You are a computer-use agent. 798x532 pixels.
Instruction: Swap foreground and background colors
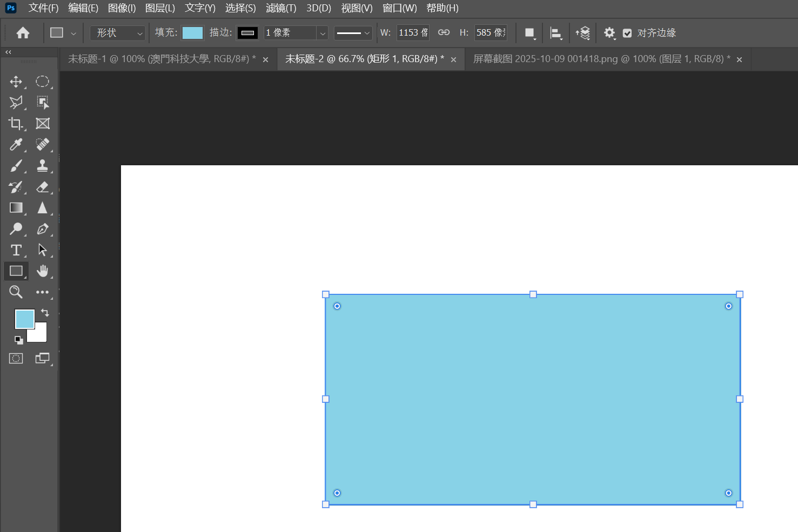point(45,313)
